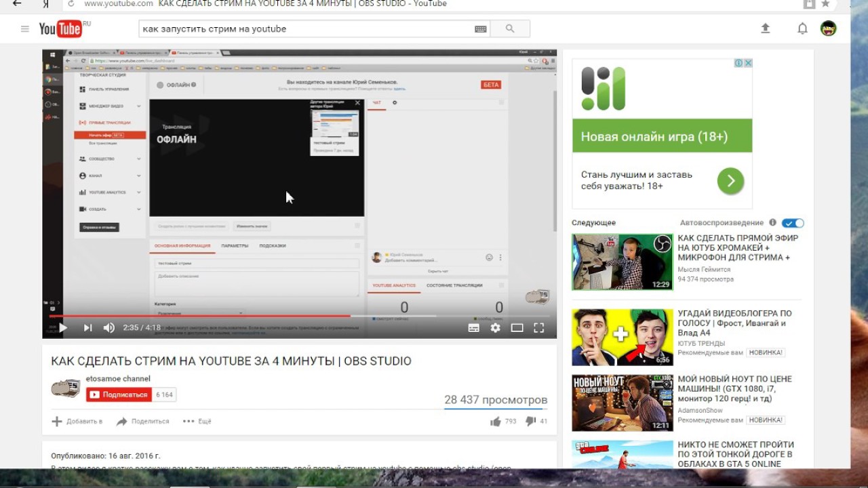
Task: Mute the video volume speaker icon
Action: [x=108, y=328]
